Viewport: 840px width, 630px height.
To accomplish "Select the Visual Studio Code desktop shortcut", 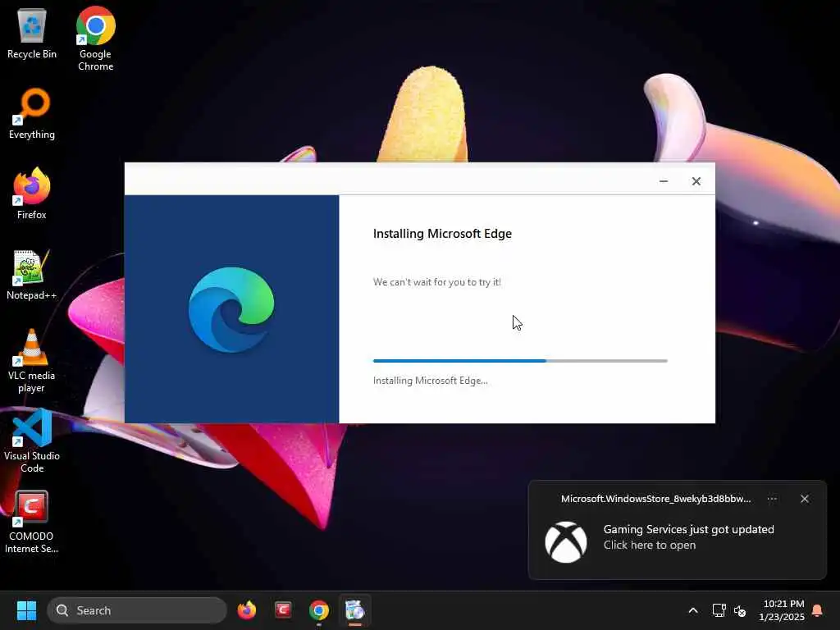I will click(32, 441).
